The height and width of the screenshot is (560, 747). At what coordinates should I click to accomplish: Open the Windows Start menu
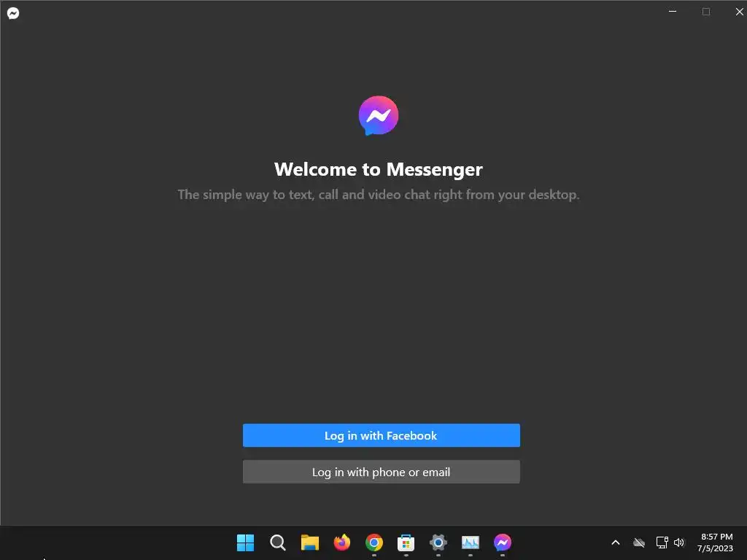coord(245,542)
